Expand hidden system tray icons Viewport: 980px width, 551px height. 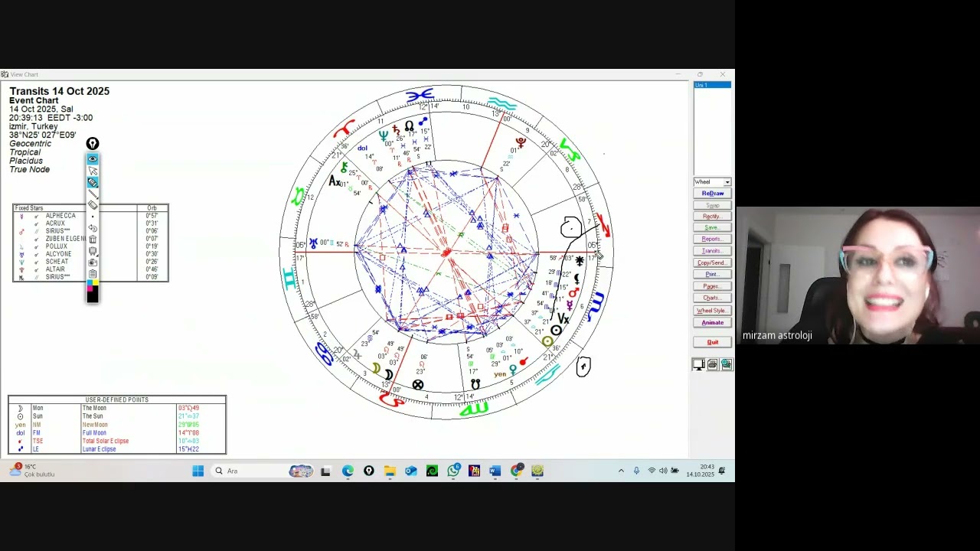pyautogui.click(x=621, y=471)
